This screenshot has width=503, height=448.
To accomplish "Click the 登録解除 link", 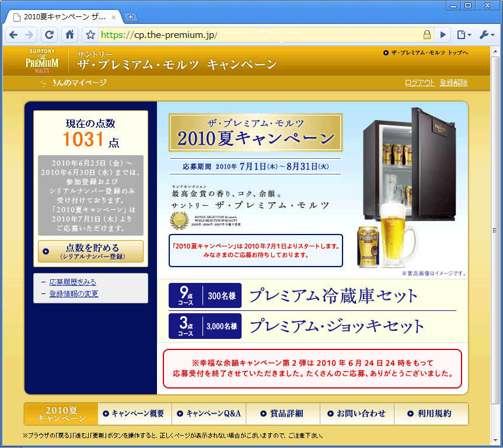I will pos(453,83).
